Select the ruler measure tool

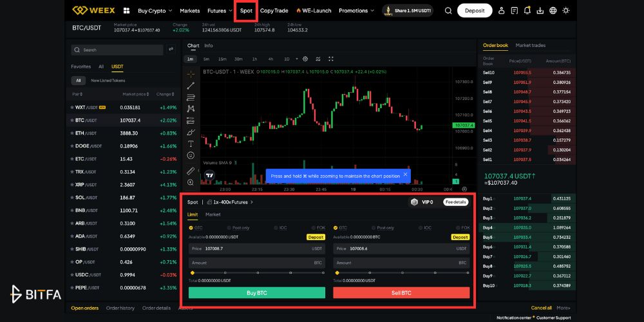(x=191, y=171)
